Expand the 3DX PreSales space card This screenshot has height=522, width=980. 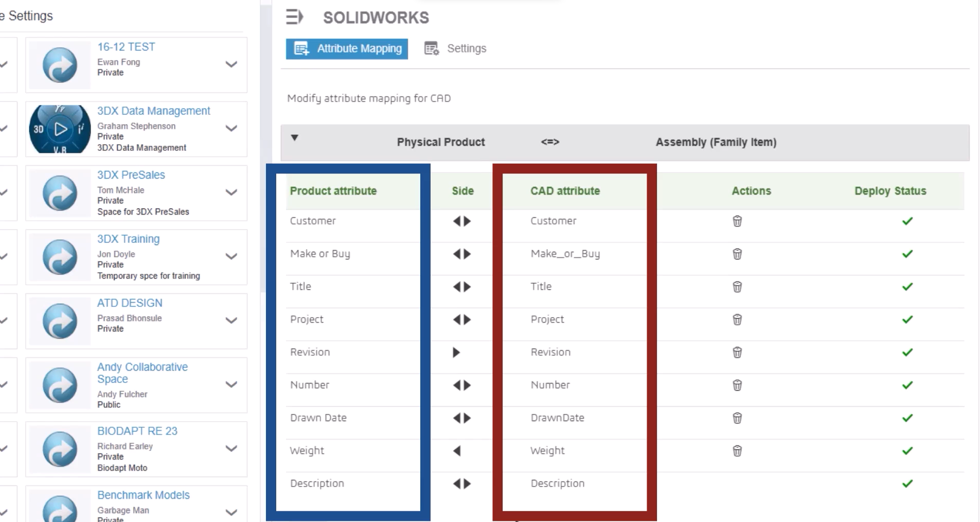[x=231, y=193]
